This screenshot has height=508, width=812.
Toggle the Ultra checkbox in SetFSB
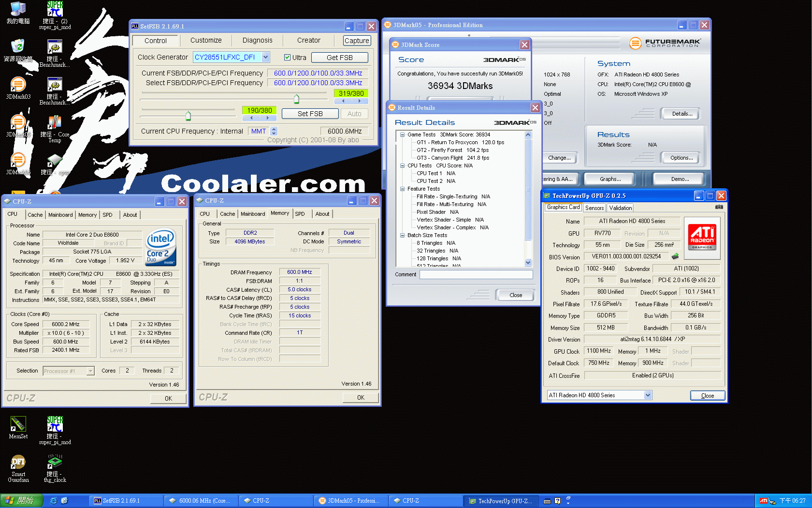point(287,57)
